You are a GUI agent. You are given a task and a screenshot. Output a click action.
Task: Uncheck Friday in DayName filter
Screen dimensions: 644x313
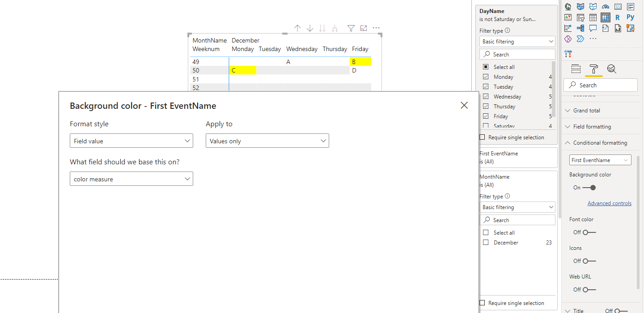coord(486,116)
